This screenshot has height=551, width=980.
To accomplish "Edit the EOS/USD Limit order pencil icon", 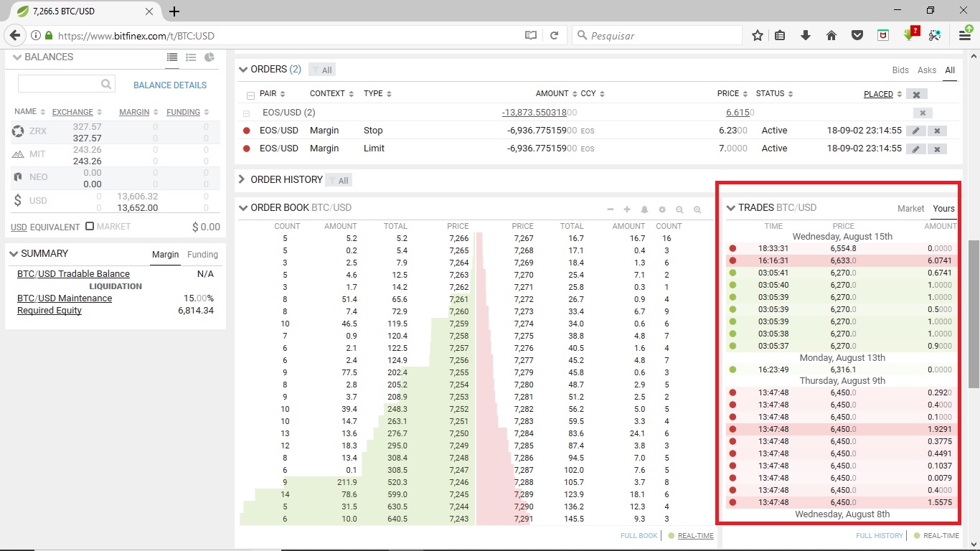I will click(915, 149).
